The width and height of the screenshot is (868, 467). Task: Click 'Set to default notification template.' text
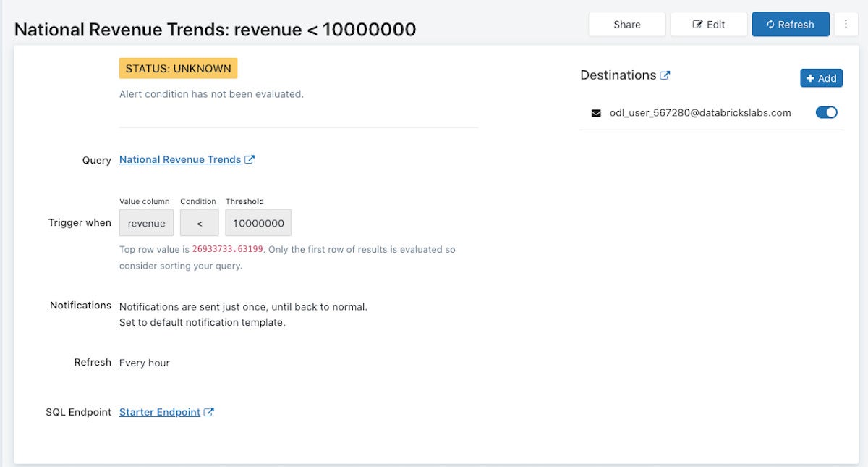pyautogui.click(x=203, y=322)
